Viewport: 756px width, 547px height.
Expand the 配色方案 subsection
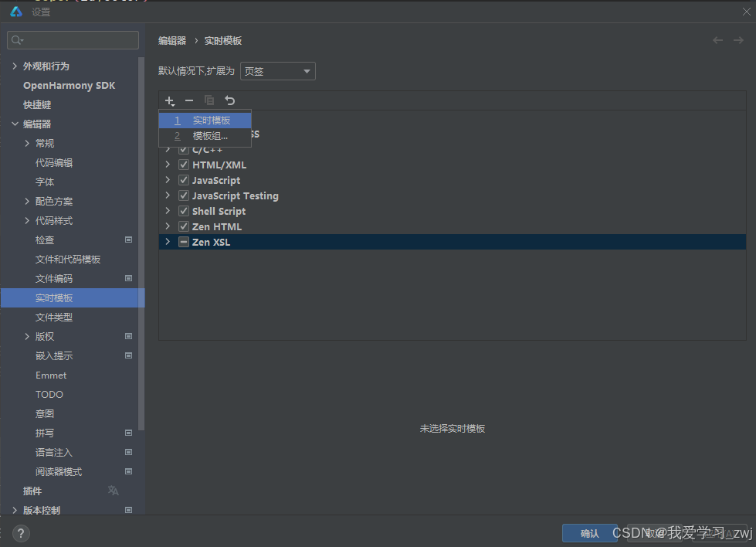pyautogui.click(x=27, y=201)
